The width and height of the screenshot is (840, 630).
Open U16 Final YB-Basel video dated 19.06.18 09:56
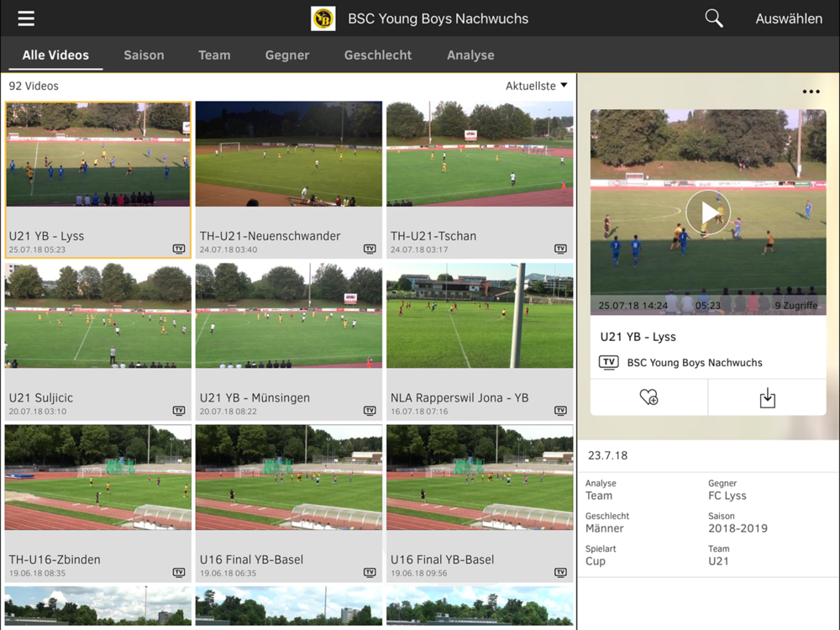(480, 477)
